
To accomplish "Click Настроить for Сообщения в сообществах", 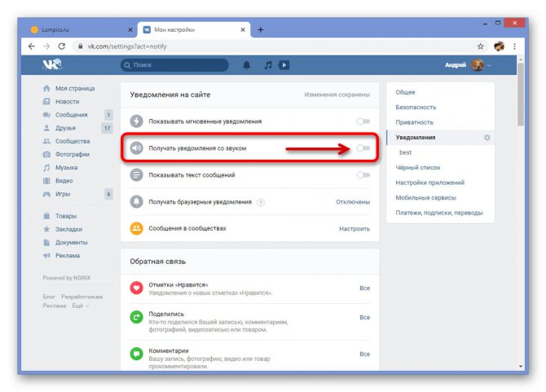I will (354, 229).
